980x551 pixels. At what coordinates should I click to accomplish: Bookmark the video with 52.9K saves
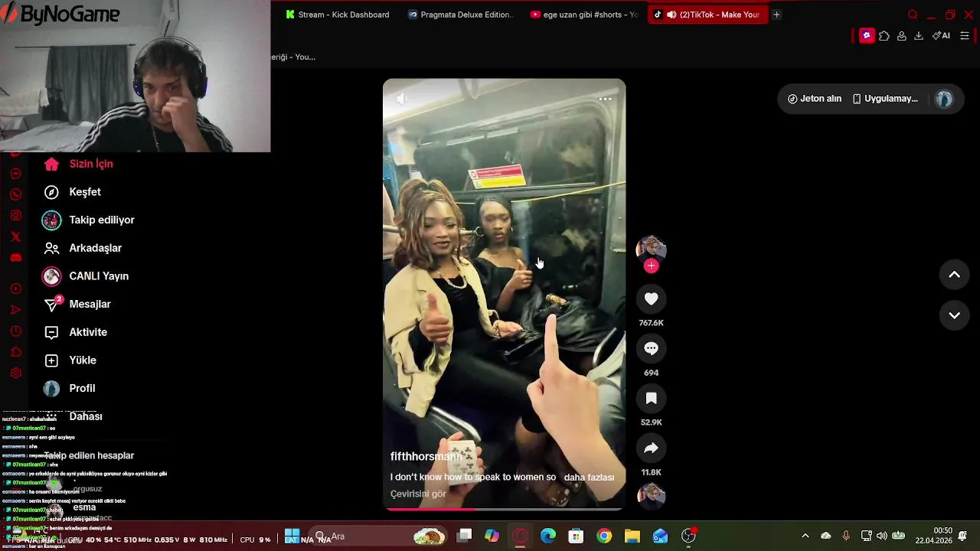651,398
